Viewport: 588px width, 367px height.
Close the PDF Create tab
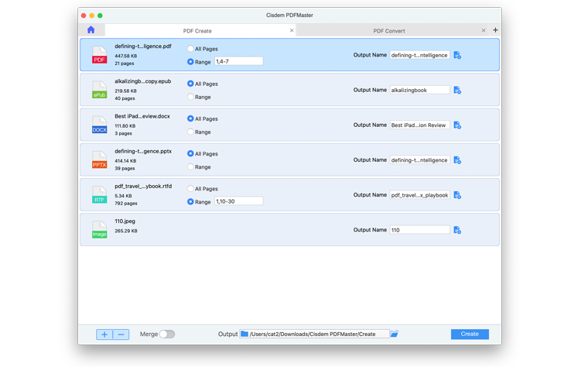(x=292, y=30)
